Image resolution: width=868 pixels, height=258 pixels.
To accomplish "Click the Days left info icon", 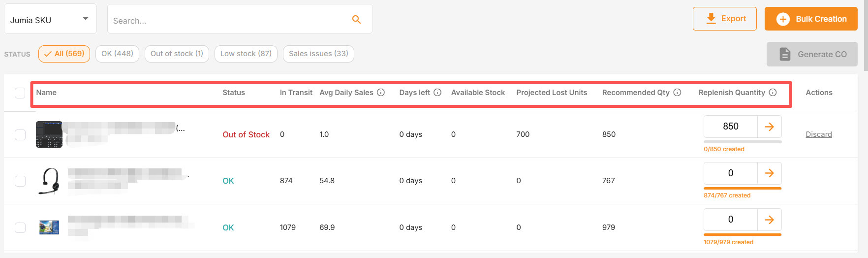I will click(437, 93).
